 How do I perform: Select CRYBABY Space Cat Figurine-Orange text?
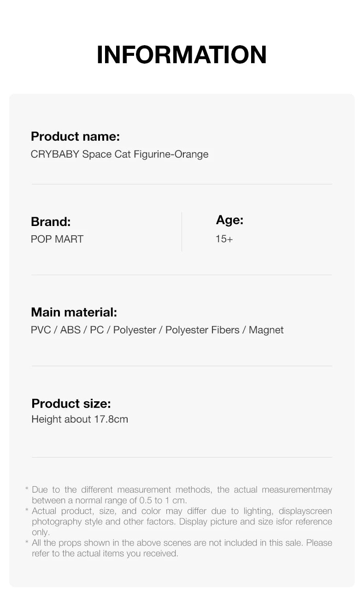(x=119, y=154)
